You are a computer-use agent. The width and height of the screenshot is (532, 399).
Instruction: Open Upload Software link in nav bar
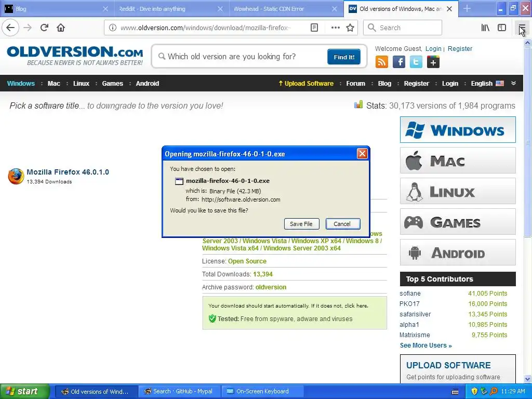[306, 84]
